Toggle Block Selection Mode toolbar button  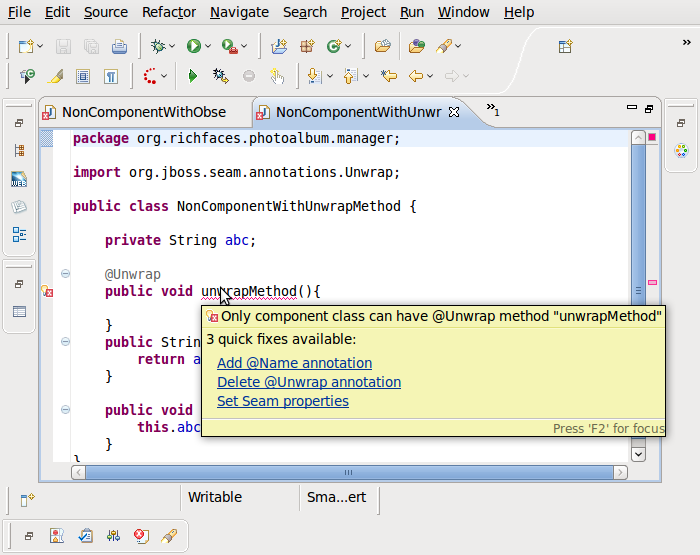83,76
